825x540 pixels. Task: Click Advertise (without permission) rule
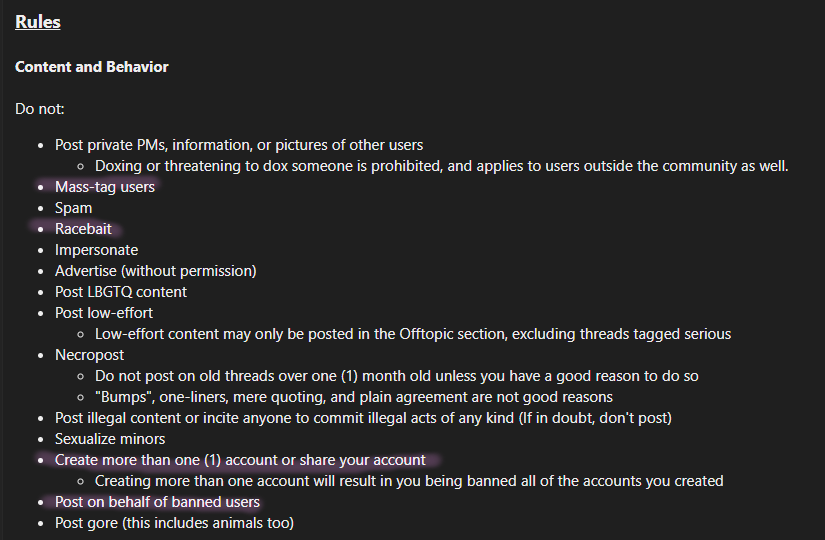click(156, 271)
